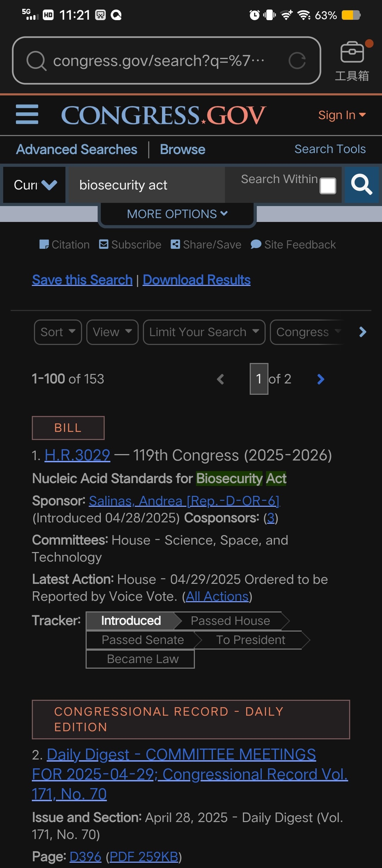
Task: Go to previous results page arrow
Action: coord(220,379)
